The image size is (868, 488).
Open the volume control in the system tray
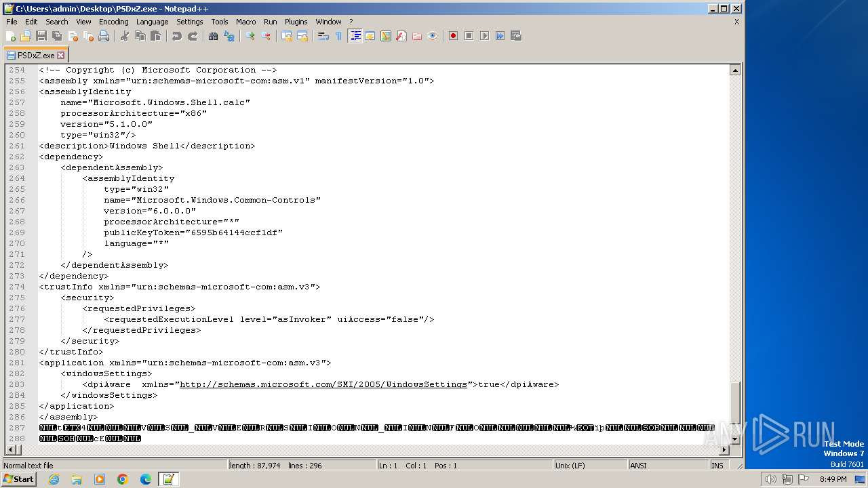coord(770,479)
